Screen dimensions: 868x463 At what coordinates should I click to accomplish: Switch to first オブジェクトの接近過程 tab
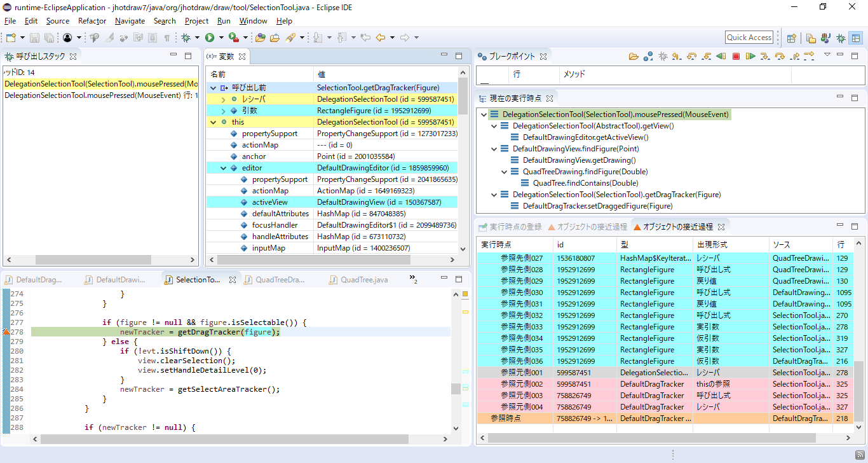pos(587,226)
